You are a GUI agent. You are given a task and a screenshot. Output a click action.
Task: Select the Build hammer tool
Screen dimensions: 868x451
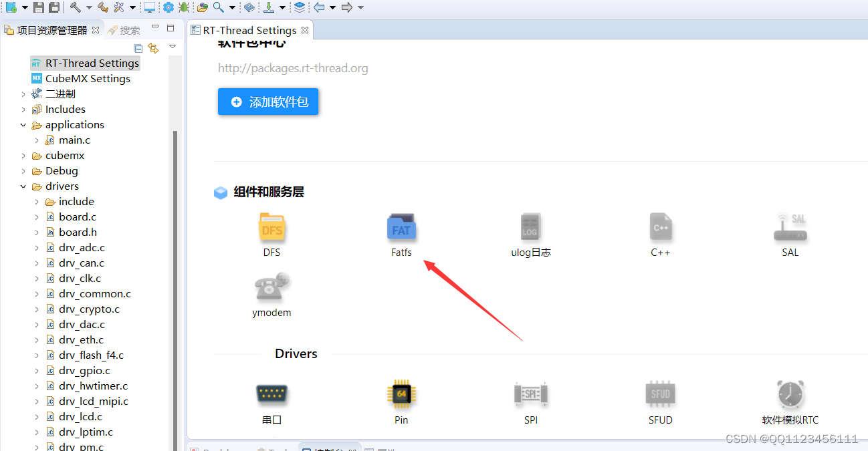tap(76, 9)
